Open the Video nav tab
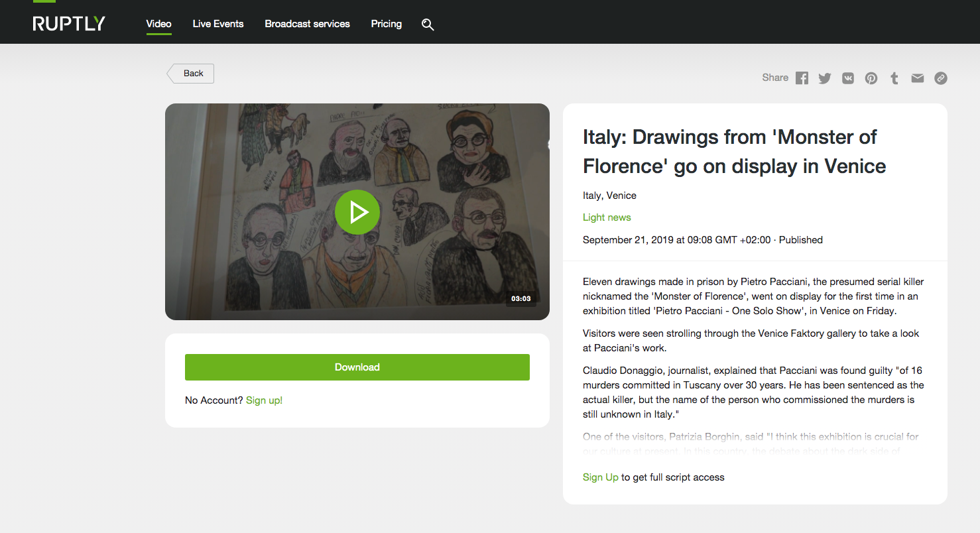This screenshot has width=980, height=533. 159,24
